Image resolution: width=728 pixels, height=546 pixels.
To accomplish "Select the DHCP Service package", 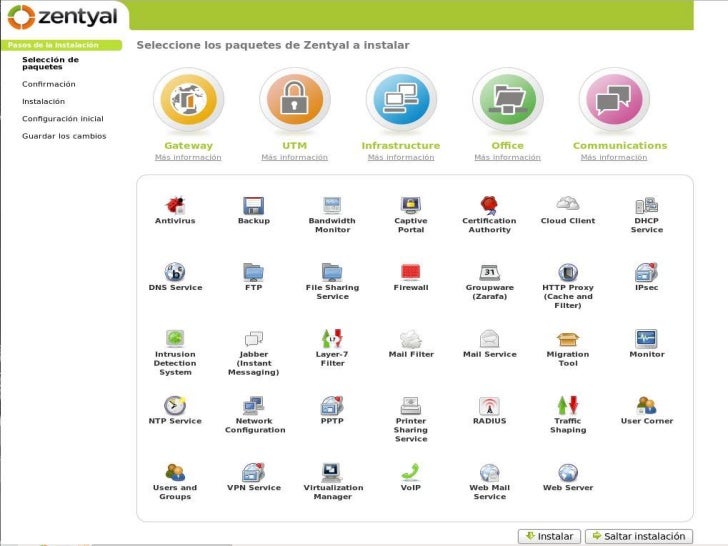I will (x=647, y=214).
